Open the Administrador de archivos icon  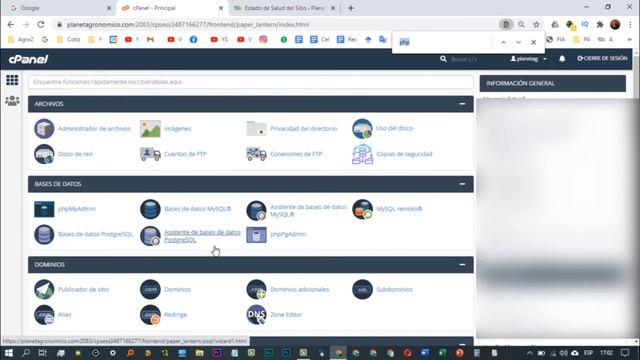44,129
